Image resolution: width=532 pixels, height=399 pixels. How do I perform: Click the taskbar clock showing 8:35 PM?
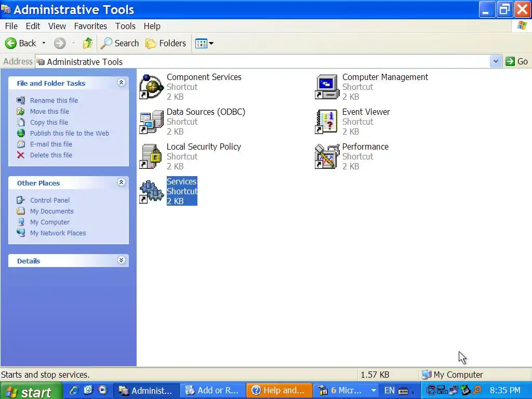coord(505,391)
